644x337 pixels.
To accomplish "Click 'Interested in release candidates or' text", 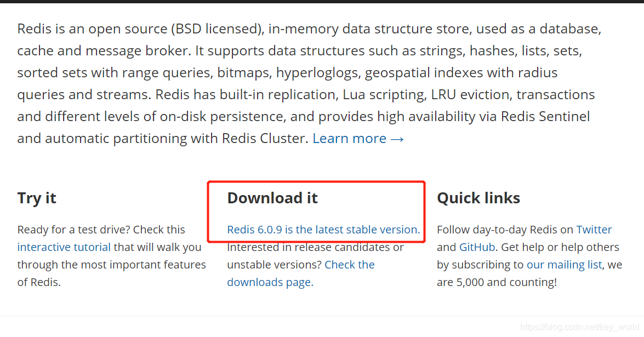I will pyautogui.click(x=316, y=247).
